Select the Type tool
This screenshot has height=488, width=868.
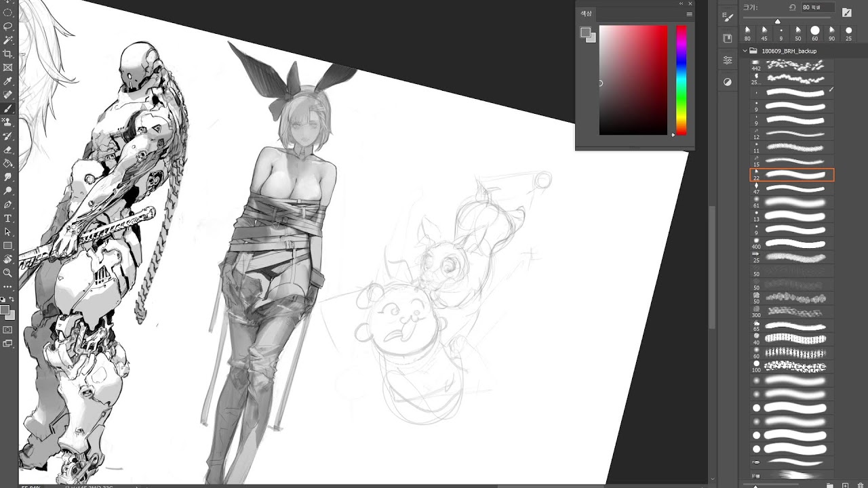point(8,218)
